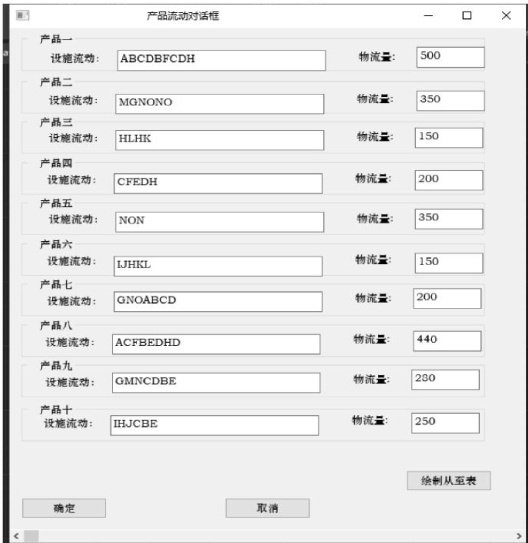Click the horizontal scrollbar right arrow

tap(519, 536)
